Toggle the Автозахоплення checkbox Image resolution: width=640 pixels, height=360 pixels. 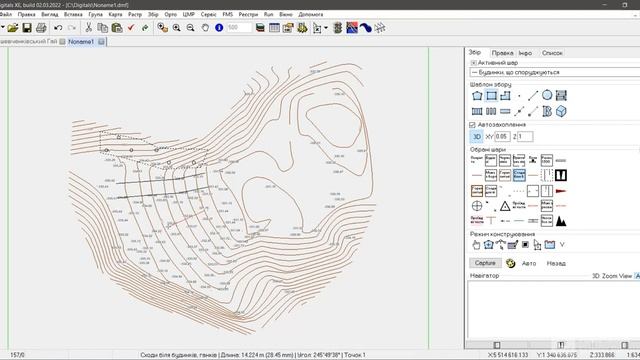click(473, 125)
